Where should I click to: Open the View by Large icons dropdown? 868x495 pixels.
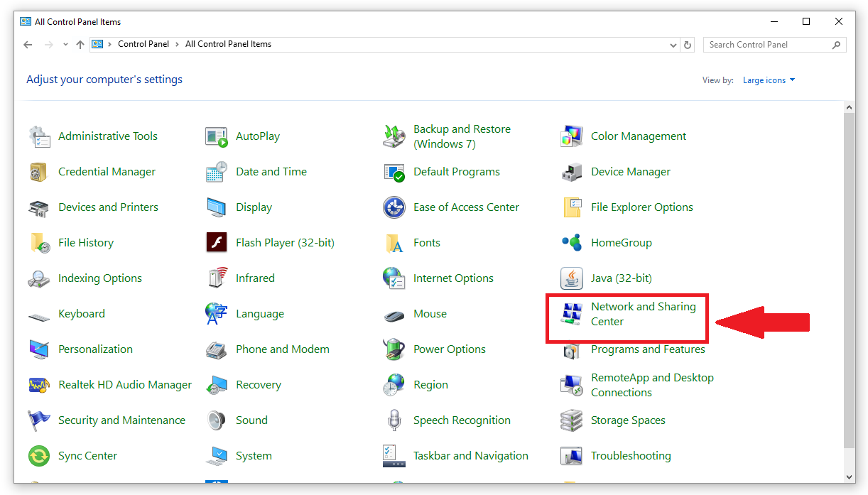(x=769, y=80)
